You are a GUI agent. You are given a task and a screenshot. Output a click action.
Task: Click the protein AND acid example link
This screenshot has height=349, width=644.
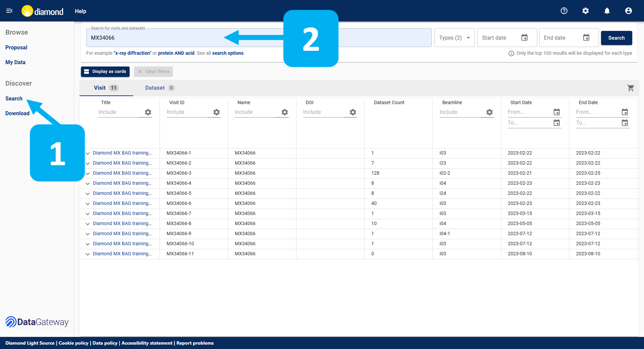coord(176,53)
